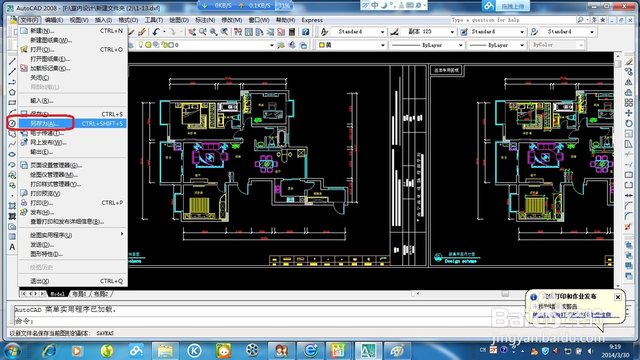Viewport: 640px width, 360px height.
Task: Toggle the layer lightbulb on/off
Action: tap(141, 45)
